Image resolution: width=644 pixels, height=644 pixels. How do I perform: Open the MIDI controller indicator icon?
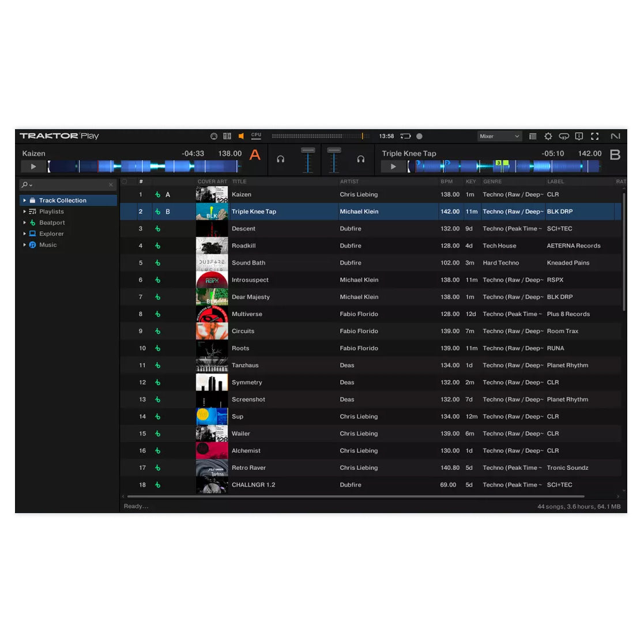click(x=213, y=136)
